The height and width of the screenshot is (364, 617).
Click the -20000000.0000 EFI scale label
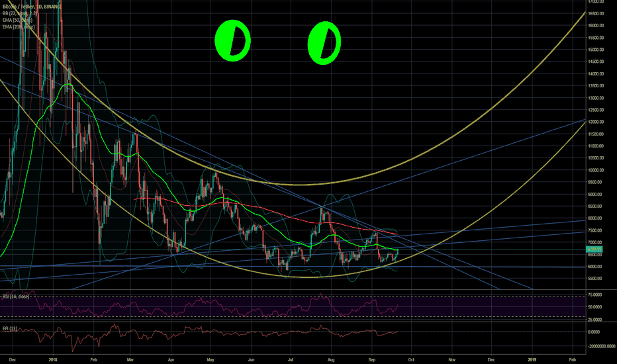601,346
